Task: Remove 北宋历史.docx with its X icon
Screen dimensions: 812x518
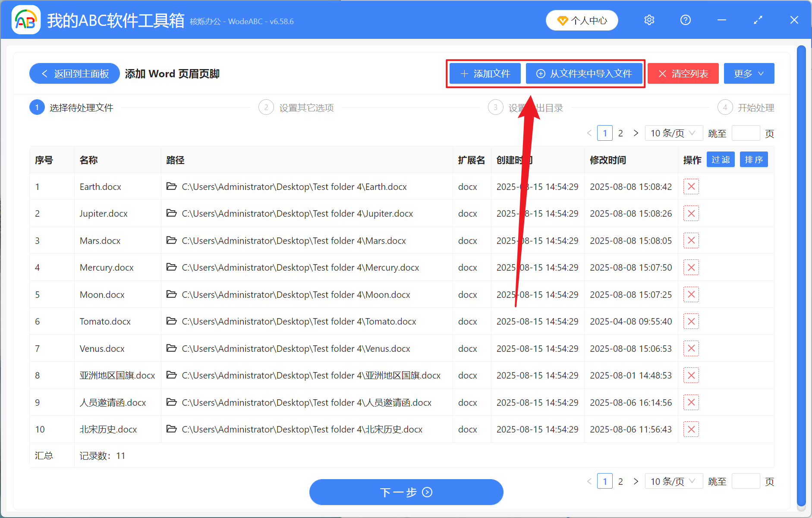Action: pos(691,429)
